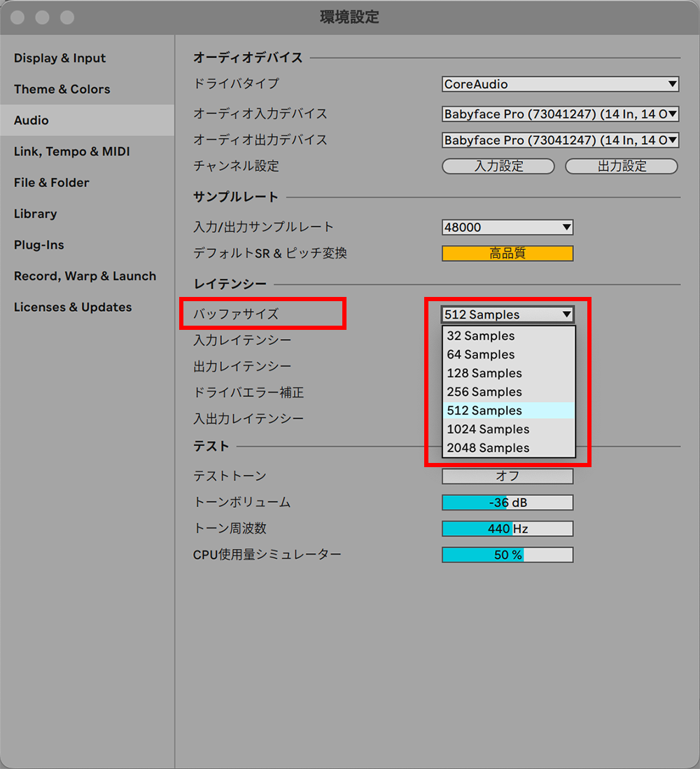Screen dimensions: 700x769
Task: Expand the CoreAudio driver type dropdown
Action: click(x=560, y=84)
